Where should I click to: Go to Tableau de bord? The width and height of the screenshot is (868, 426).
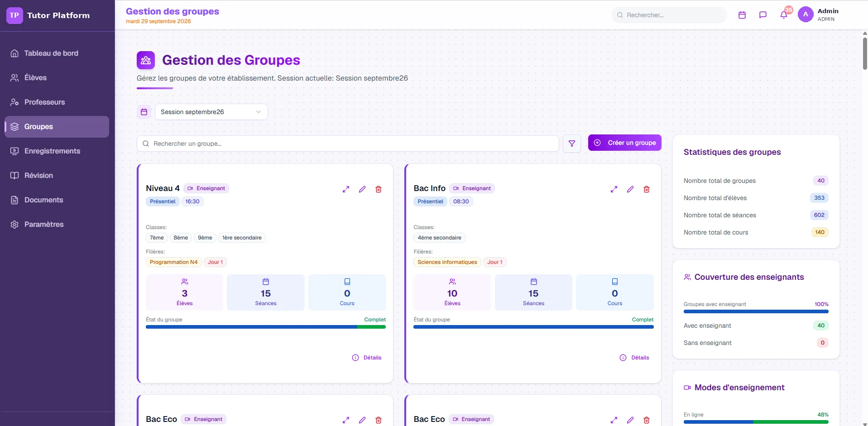click(x=57, y=53)
